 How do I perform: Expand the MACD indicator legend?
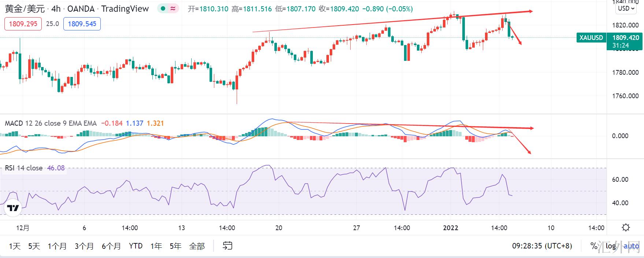(51, 123)
